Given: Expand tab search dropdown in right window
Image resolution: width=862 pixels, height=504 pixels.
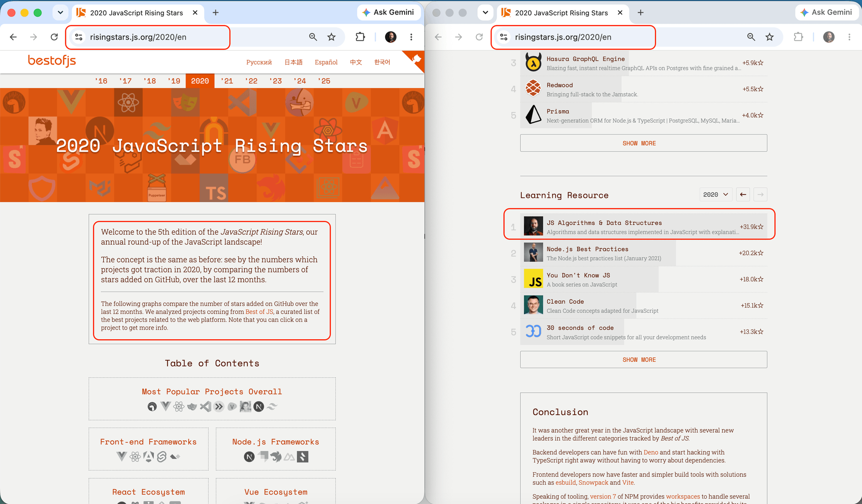Looking at the screenshot, I should (x=485, y=13).
